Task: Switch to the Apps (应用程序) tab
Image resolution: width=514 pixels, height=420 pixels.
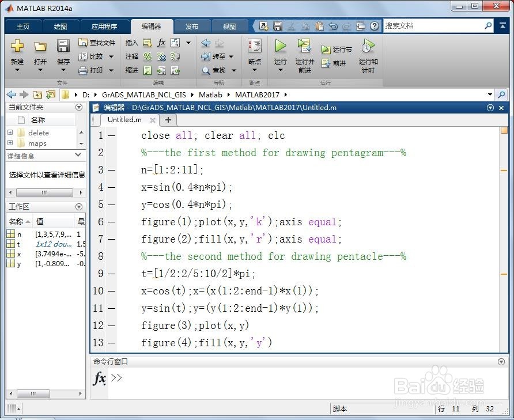Action: coord(104,27)
